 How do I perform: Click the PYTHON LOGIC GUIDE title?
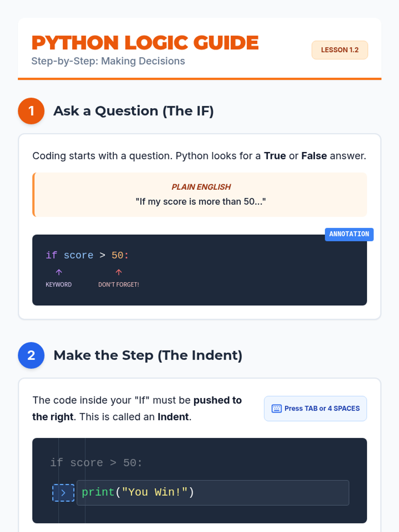tap(145, 43)
